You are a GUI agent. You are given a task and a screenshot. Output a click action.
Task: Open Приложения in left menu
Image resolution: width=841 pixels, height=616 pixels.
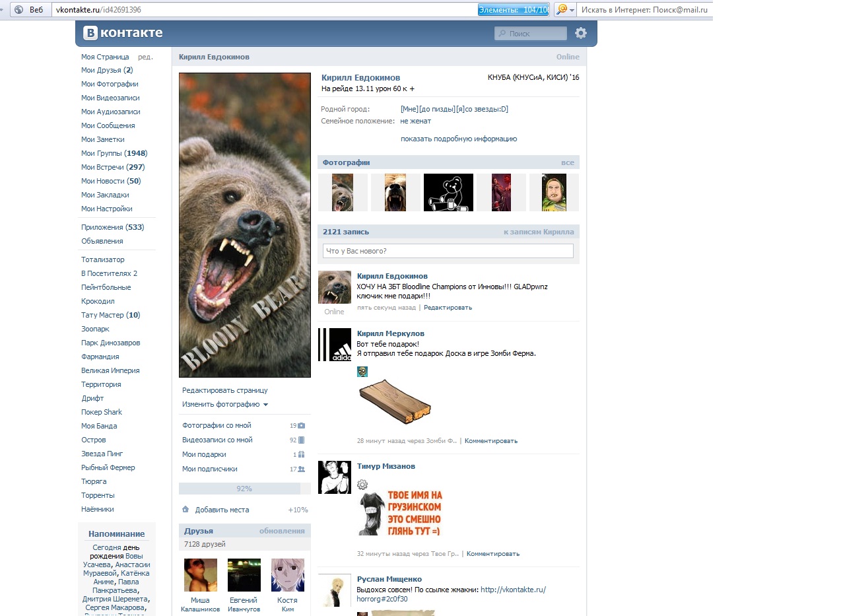tap(112, 227)
